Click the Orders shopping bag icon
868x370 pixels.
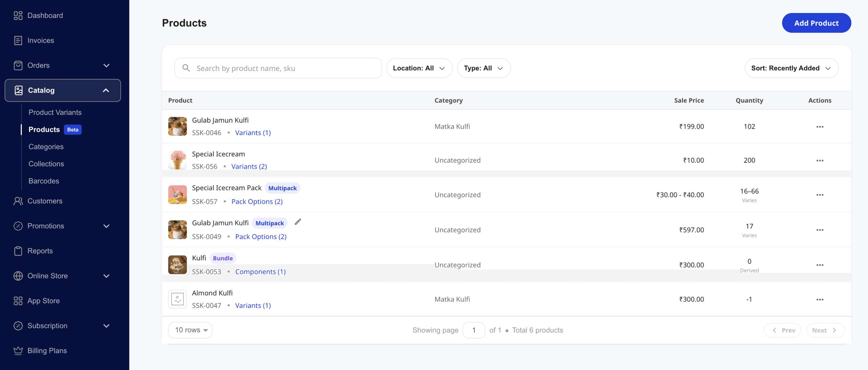click(x=18, y=65)
